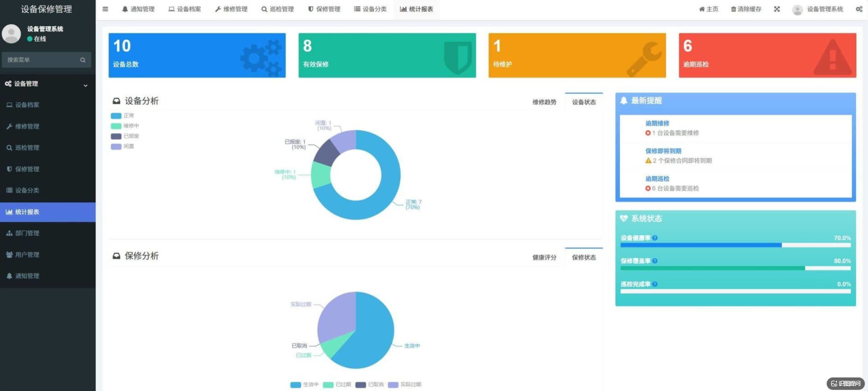The height and width of the screenshot is (391, 868).
Task: Click the help icon beside 保修覆盖率
Action: pyautogui.click(x=655, y=261)
